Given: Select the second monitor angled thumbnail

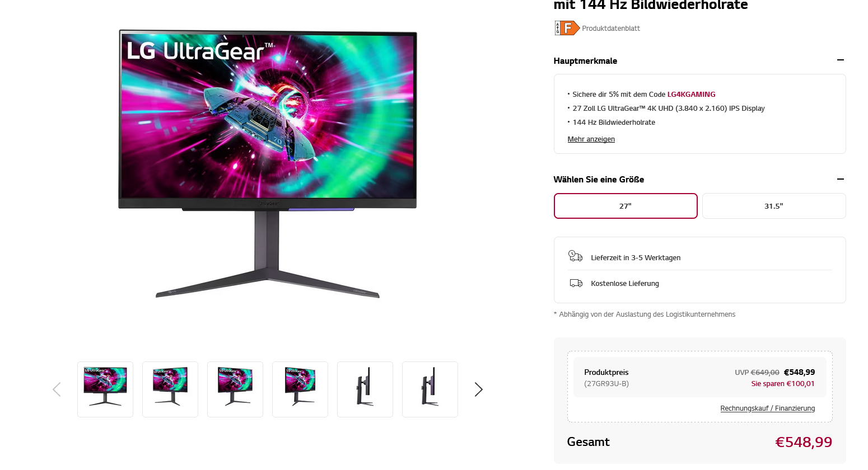Looking at the screenshot, I should pyautogui.click(x=170, y=389).
